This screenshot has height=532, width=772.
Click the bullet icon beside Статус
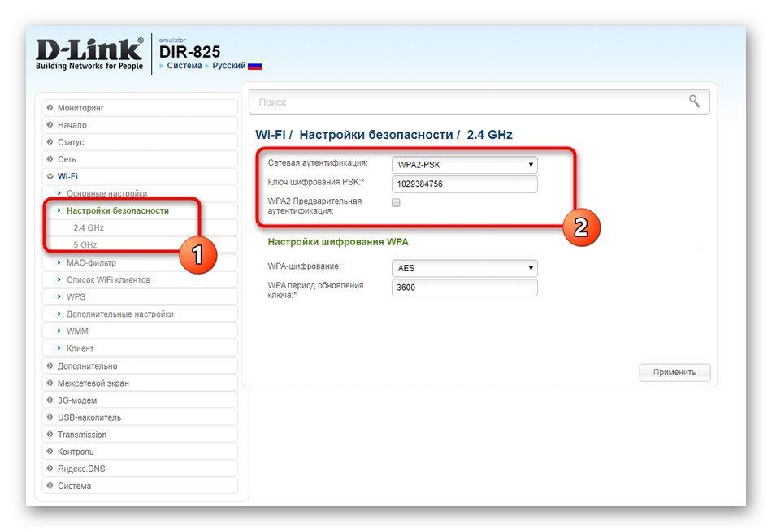pyautogui.click(x=50, y=142)
